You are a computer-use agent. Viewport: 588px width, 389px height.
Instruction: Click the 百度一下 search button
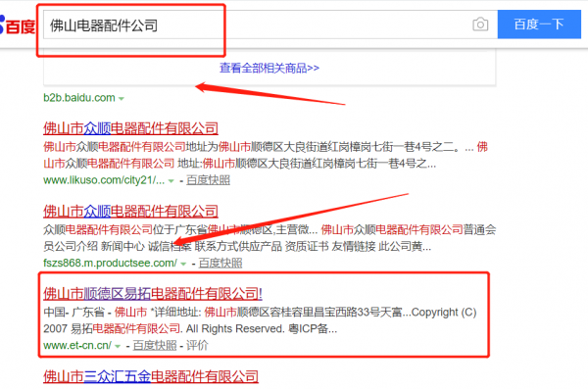coord(539,24)
